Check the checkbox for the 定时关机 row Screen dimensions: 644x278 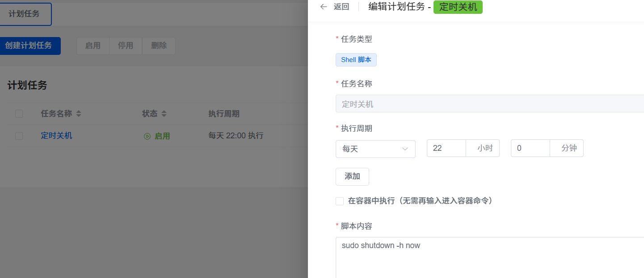[x=19, y=136]
